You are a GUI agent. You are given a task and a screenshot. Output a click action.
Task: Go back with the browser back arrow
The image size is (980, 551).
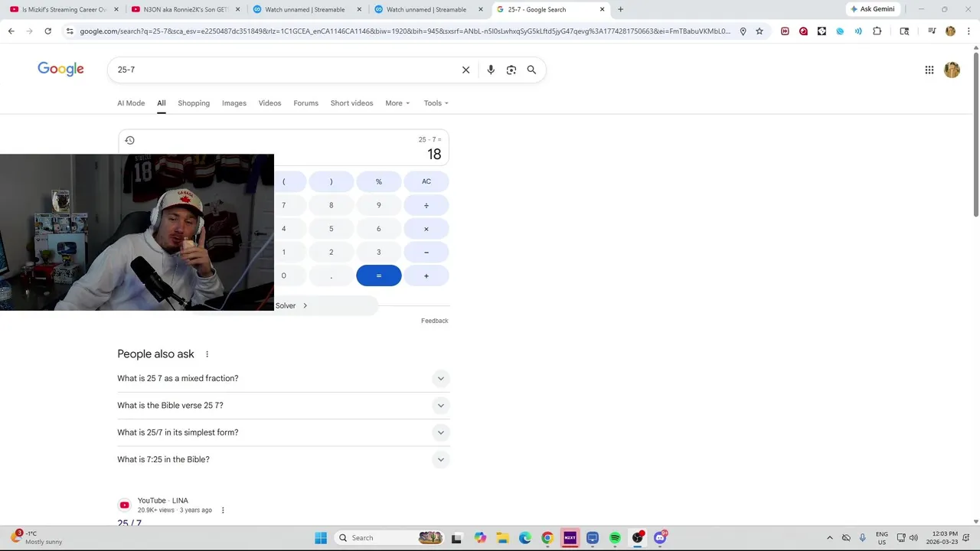click(11, 31)
